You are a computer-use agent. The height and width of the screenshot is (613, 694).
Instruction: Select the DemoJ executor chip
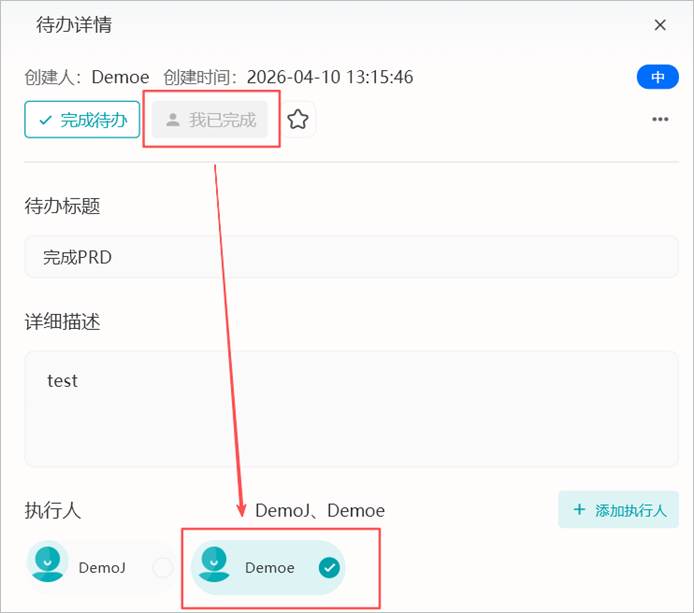pos(102,567)
